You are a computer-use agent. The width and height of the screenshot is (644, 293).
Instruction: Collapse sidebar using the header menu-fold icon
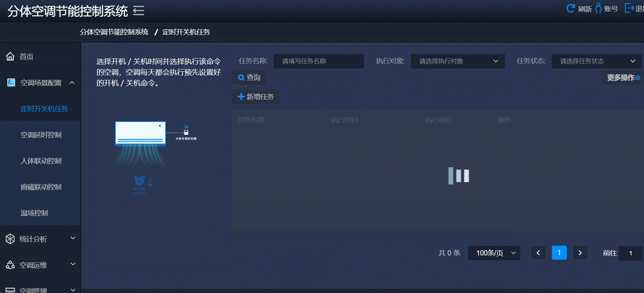pos(138,11)
